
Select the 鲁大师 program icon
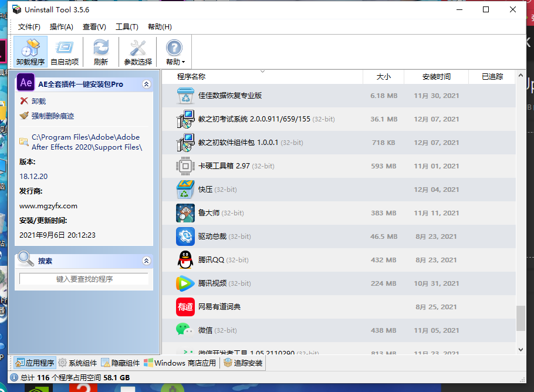(185, 213)
